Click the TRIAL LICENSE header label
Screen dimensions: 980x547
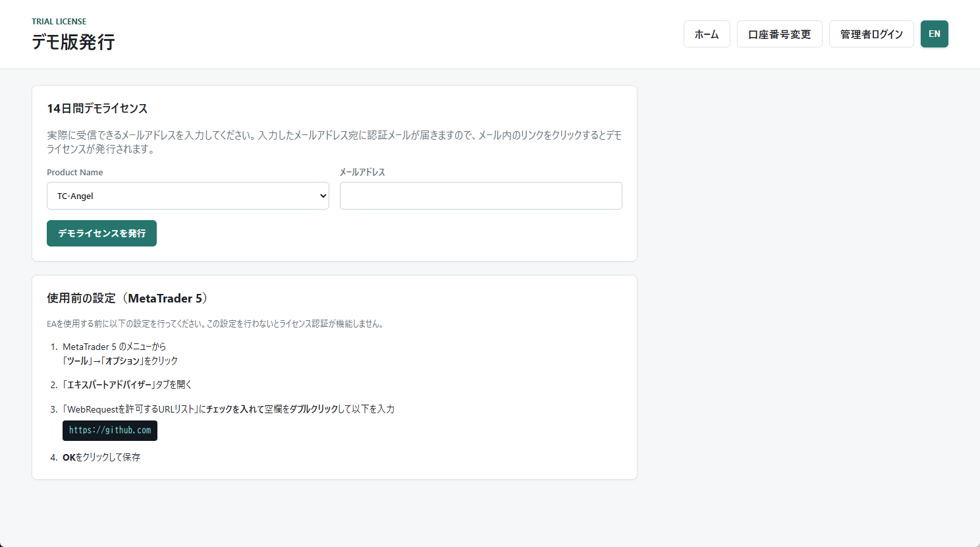(x=59, y=22)
